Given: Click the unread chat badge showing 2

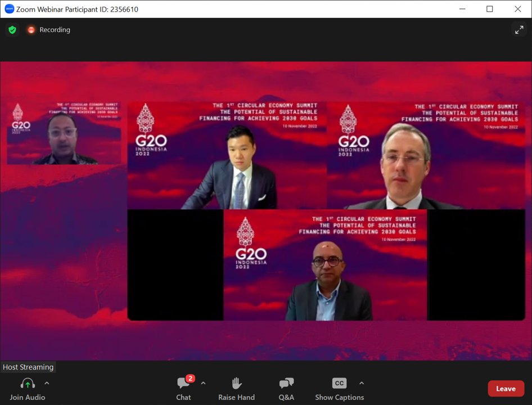Looking at the screenshot, I should coord(190,378).
